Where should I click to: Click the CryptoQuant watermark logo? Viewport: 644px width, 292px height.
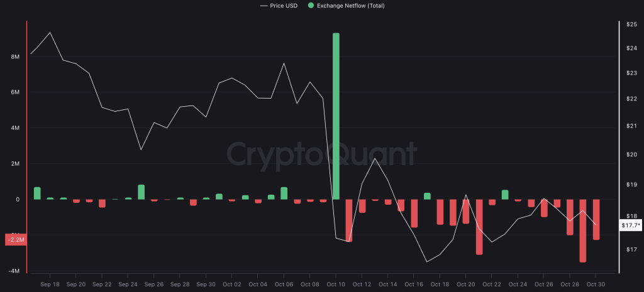click(321, 153)
